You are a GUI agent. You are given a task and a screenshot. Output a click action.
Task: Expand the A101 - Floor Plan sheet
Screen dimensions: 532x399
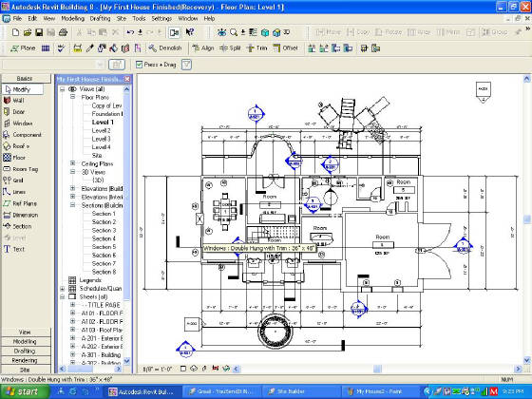click(x=72, y=313)
